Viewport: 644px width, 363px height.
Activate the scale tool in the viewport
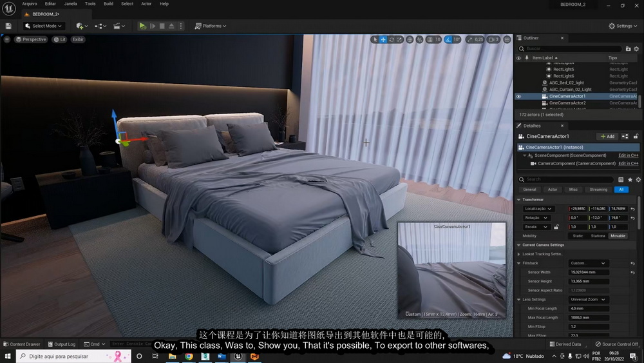click(400, 39)
